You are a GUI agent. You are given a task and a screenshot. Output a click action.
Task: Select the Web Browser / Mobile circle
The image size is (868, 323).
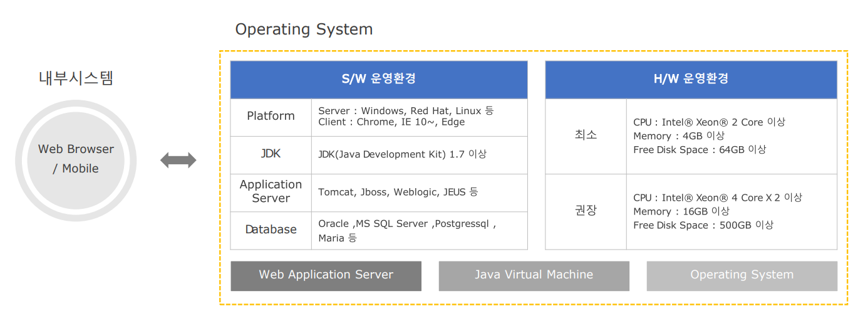[76, 161]
